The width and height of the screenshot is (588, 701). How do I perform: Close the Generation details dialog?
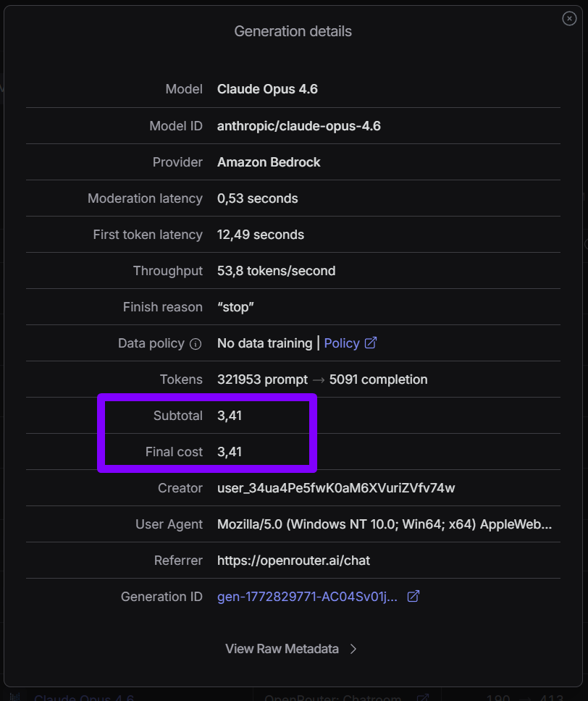pyautogui.click(x=569, y=19)
